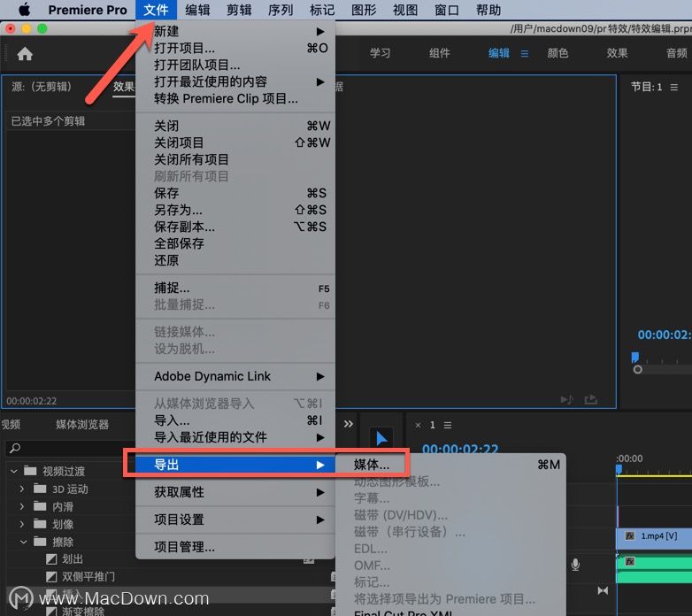Show more panel tabs with double chevron
The height and width of the screenshot is (616, 692).
coord(348,424)
